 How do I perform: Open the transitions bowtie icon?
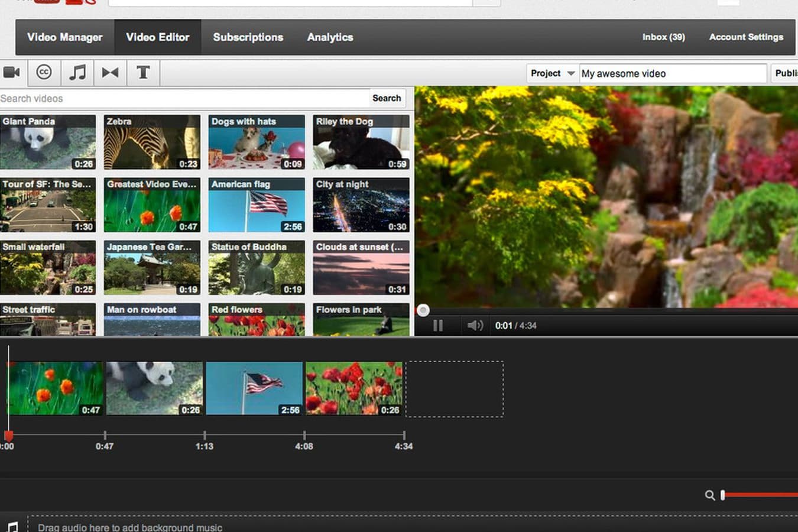pos(110,73)
